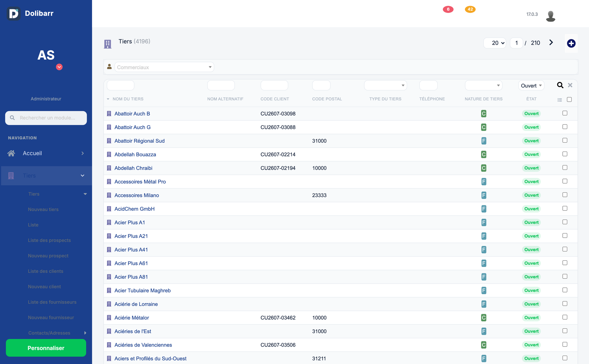
Task: Run search with the magnifier icon
Action: tap(560, 85)
